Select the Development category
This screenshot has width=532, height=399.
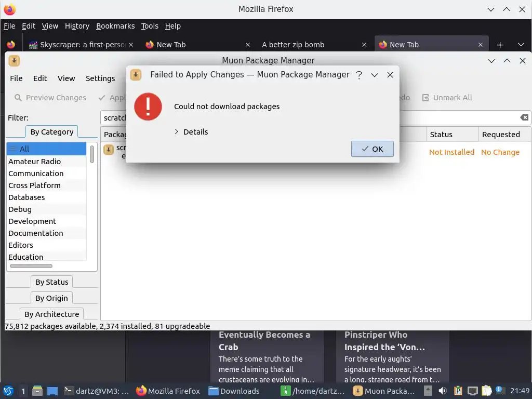point(46,221)
